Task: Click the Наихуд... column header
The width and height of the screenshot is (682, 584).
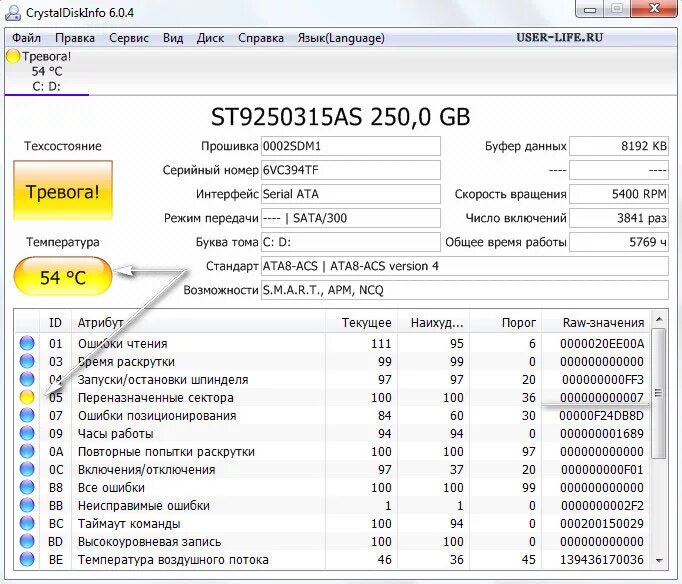Action: 433,322
